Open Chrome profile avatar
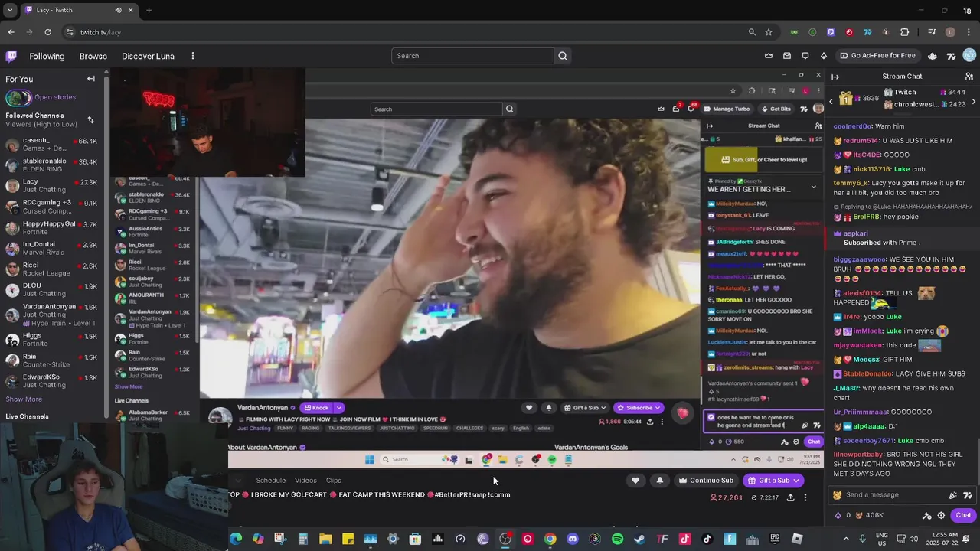The width and height of the screenshot is (980, 551). click(x=950, y=32)
